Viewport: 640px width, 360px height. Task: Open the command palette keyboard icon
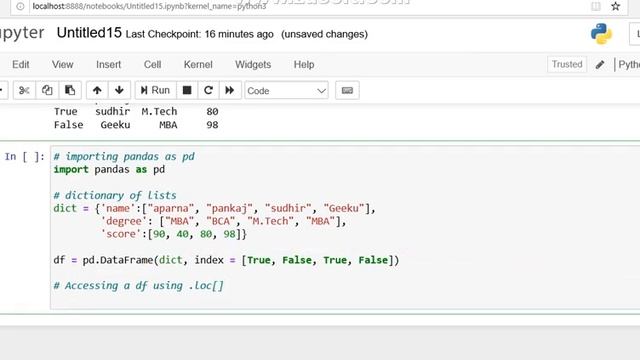pos(347,90)
